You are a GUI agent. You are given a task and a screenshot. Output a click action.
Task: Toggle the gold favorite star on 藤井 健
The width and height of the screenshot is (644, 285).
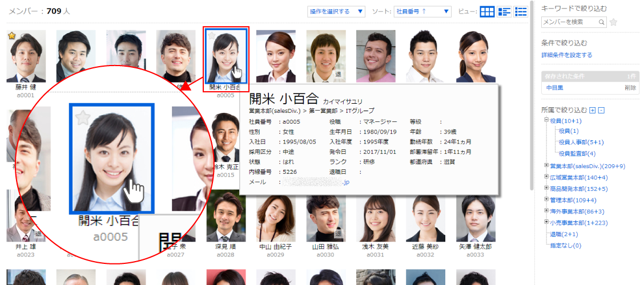coord(11,36)
